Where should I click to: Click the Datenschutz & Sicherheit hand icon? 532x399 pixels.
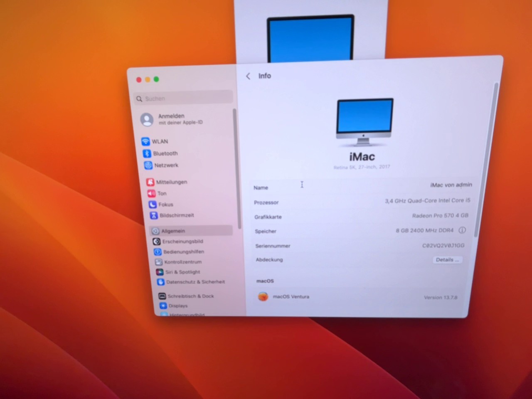[x=160, y=282]
